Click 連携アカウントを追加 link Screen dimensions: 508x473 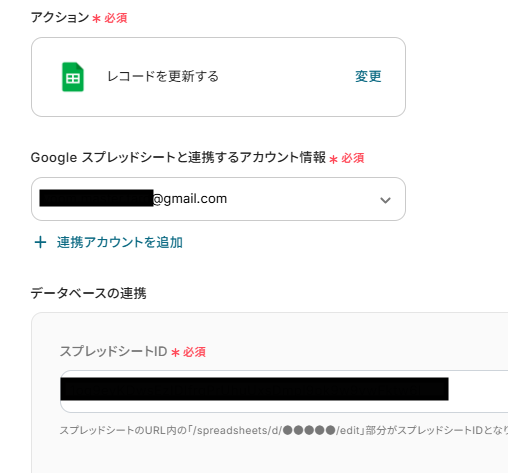120,242
